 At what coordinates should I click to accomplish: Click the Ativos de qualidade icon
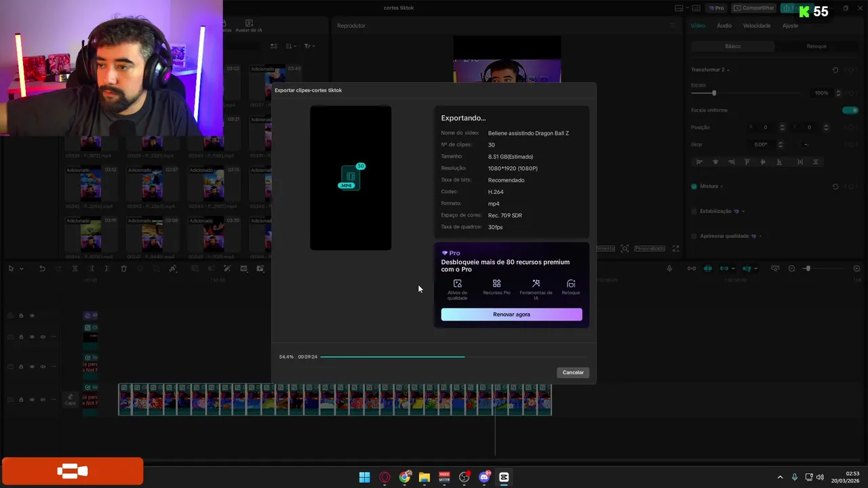pos(458,283)
